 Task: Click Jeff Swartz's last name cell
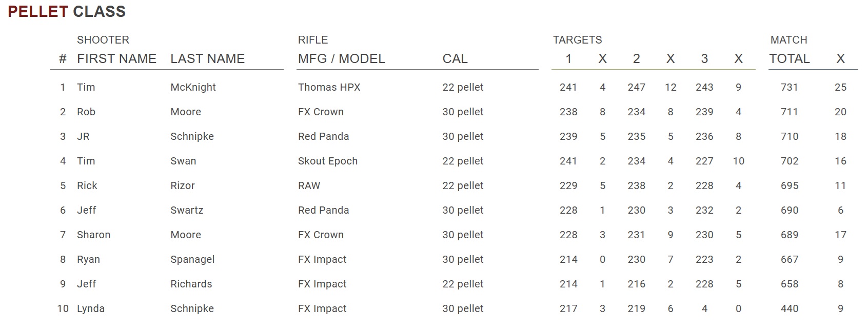pos(187,210)
